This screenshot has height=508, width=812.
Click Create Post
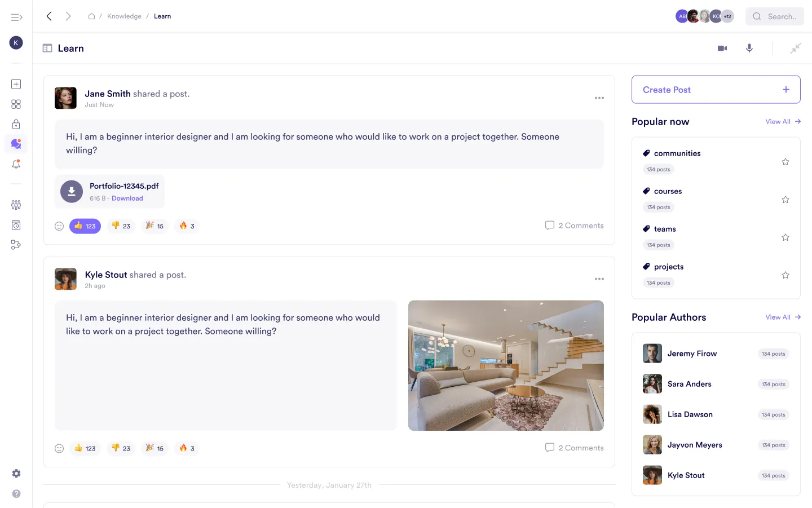[x=716, y=89]
